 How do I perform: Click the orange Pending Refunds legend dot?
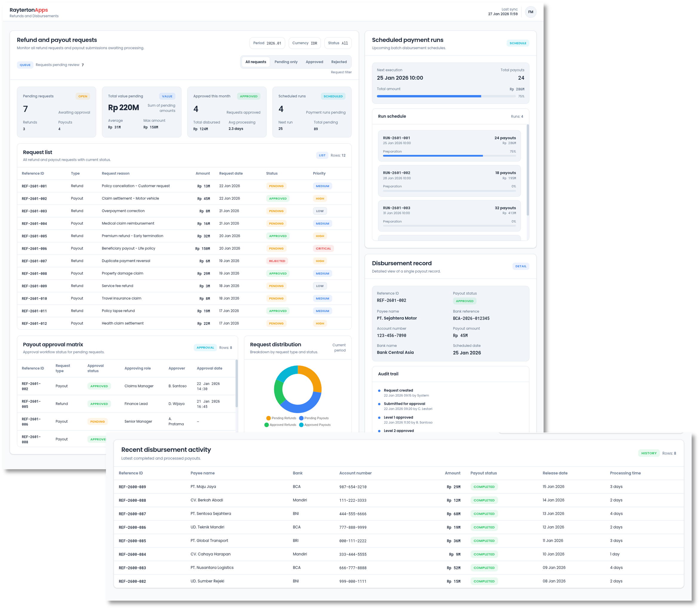point(268,418)
